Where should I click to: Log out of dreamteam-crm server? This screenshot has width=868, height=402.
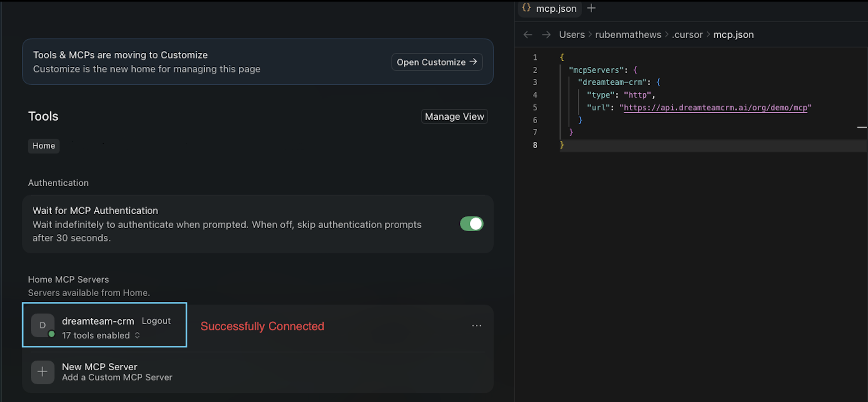(156, 321)
